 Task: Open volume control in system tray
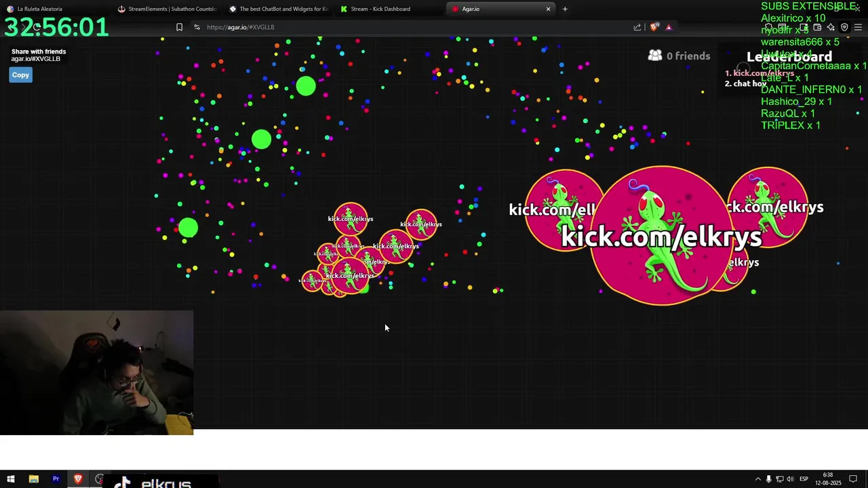pyautogui.click(x=790, y=479)
